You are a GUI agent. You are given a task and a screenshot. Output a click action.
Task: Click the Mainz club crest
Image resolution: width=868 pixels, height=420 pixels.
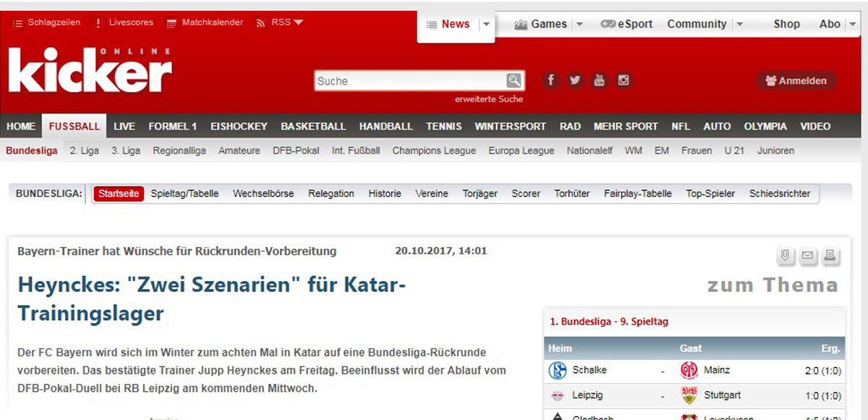click(689, 370)
